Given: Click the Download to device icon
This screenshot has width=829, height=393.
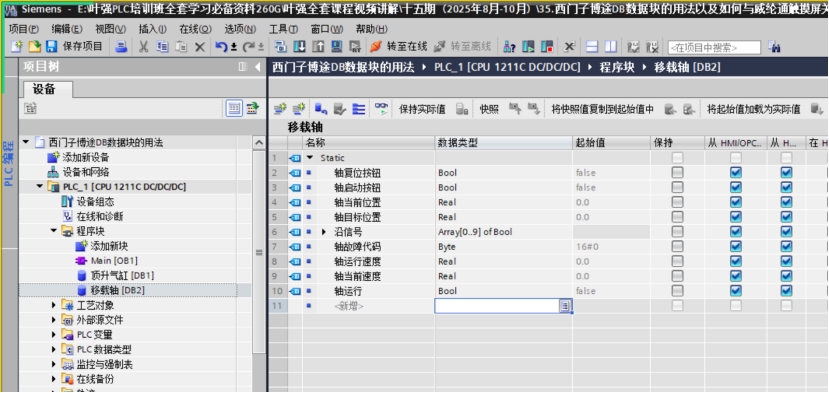Looking at the screenshot, I should [299, 47].
